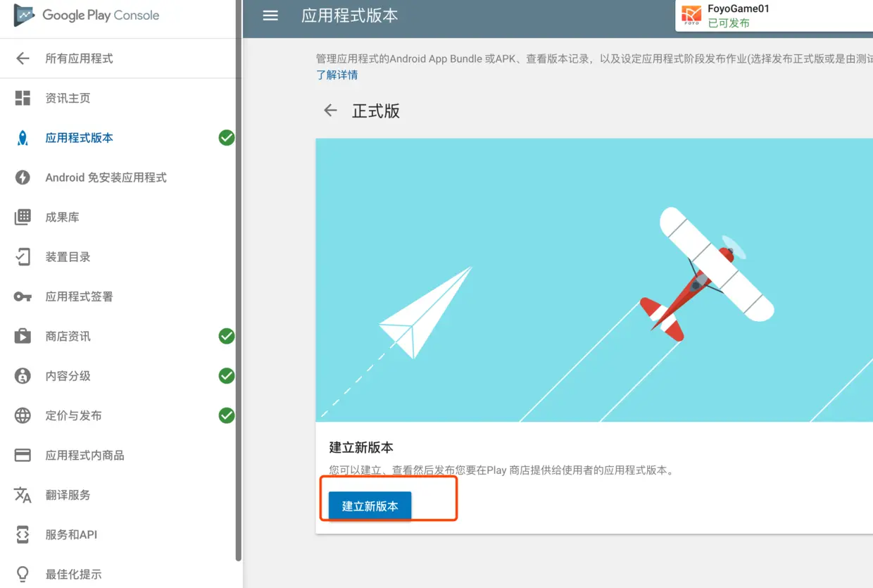Select the 定价与发布 globe icon
The image size is (873, 588).
[22, 415]
